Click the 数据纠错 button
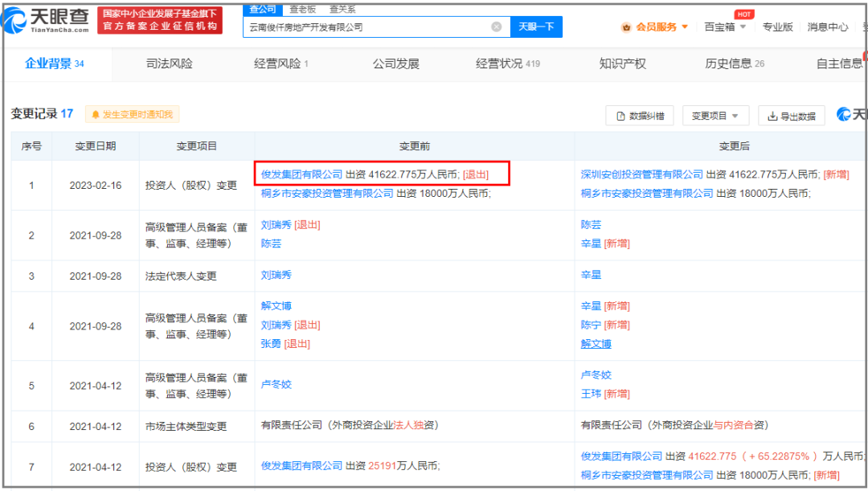Viewport: 868px width, 491px height. [x=640, y=116]
